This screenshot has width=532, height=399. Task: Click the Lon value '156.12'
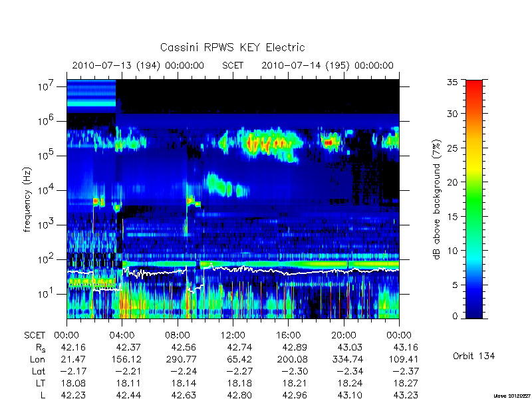click(x=126, y=359)
